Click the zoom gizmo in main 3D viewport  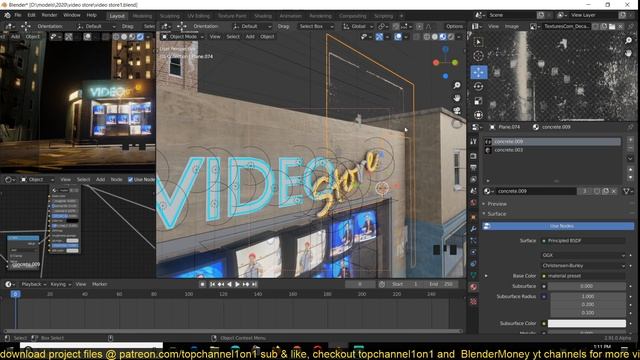(x=457, y=85)
